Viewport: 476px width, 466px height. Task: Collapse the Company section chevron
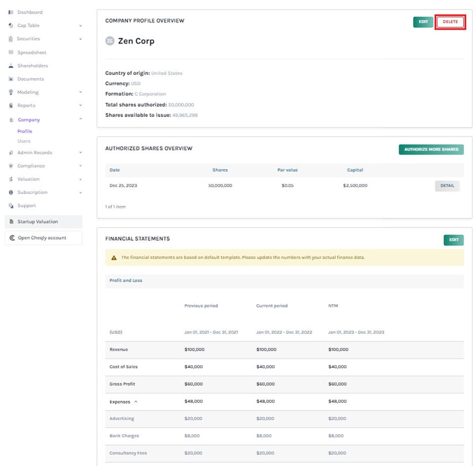[x=81, y=120]
